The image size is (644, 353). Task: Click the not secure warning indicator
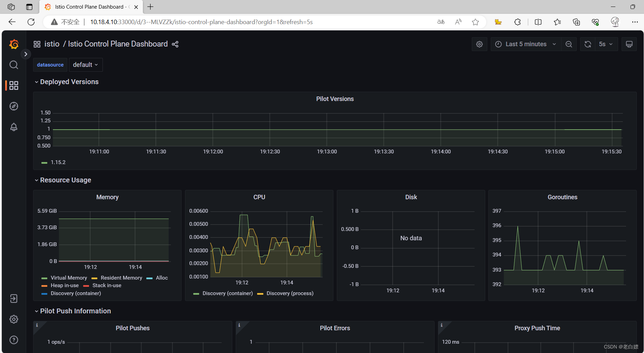(x=65, y=22)
